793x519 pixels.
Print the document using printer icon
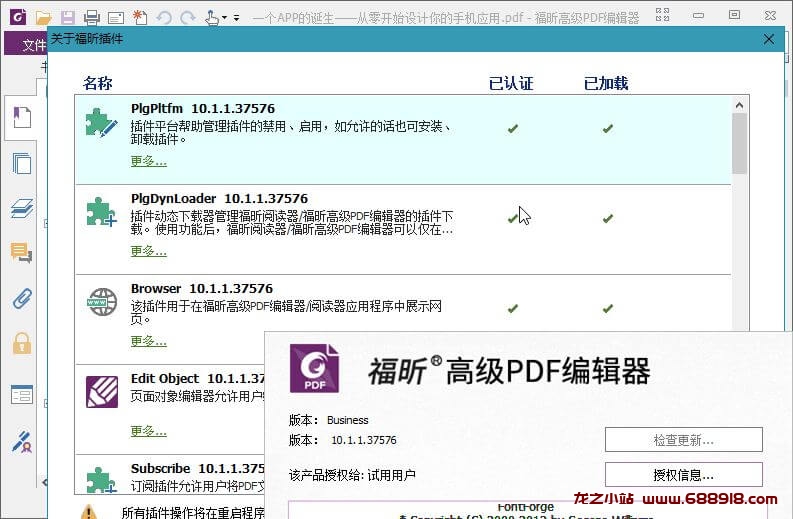click(92, 18)
